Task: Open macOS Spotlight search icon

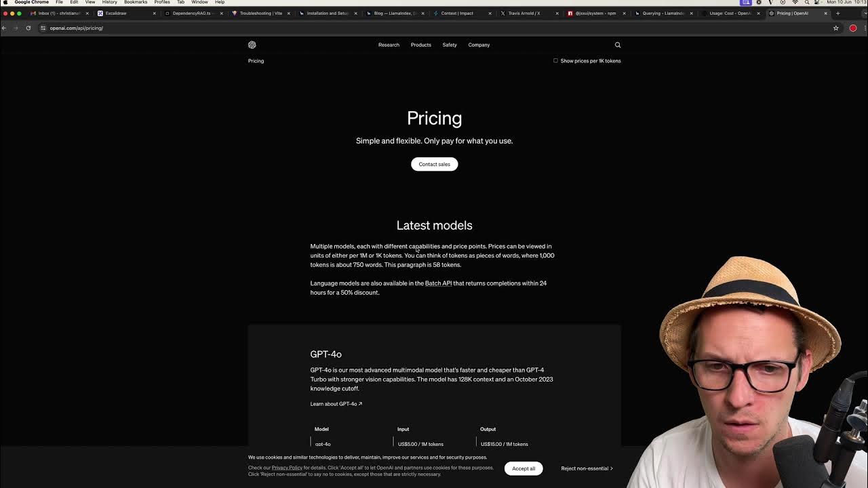Action: point(807,2)
